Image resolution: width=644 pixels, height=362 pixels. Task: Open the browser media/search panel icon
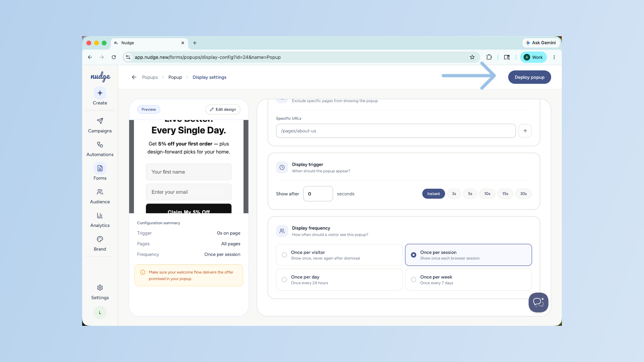(x=507, y=57)
